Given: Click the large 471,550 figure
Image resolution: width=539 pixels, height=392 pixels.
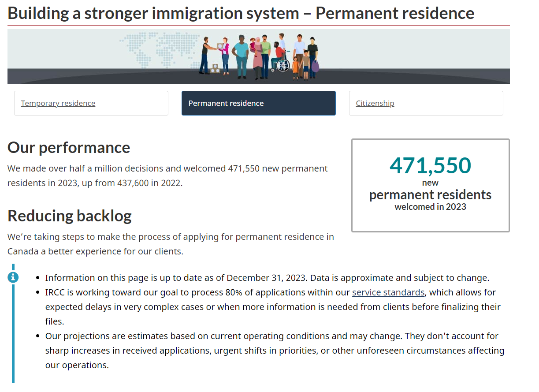Looking at the screenshot, I should pyautogui.click(x=430, y=165).
